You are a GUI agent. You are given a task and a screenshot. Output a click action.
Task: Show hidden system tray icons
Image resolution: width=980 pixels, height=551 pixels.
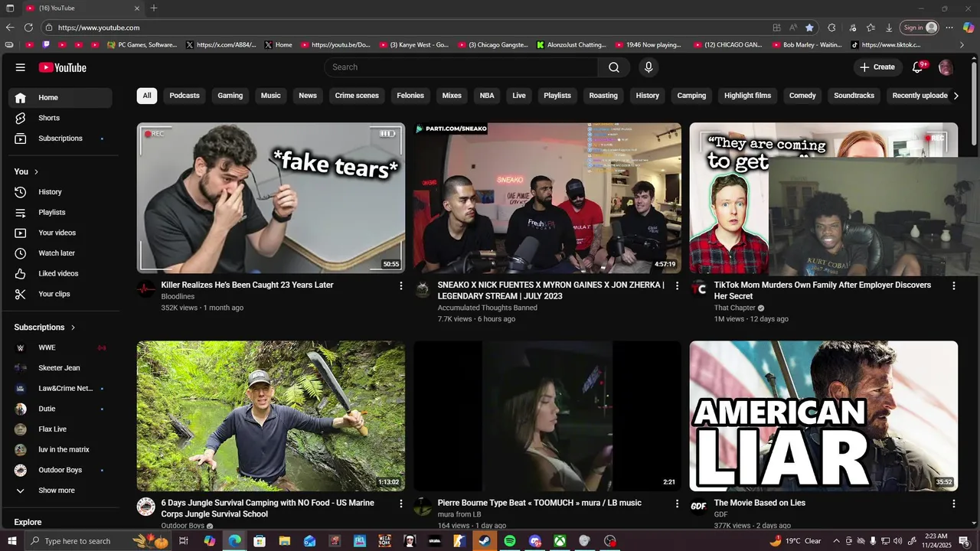click(836, 541)
